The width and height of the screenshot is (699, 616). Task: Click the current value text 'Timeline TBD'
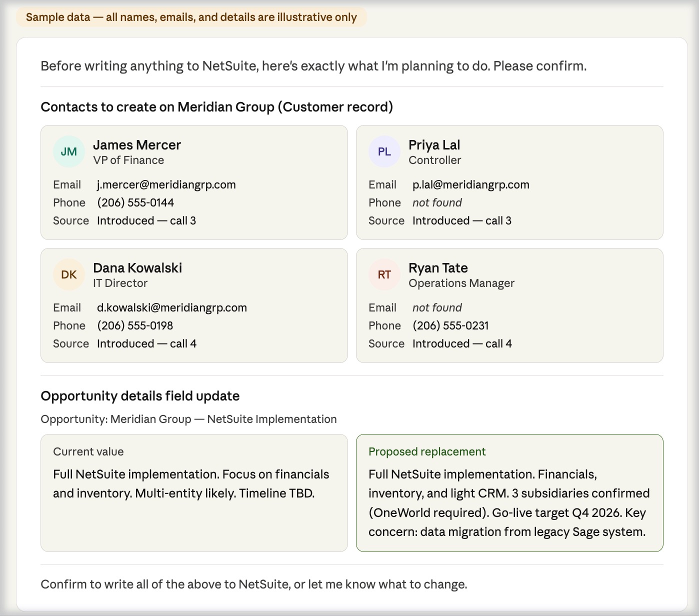pos(276,493)
